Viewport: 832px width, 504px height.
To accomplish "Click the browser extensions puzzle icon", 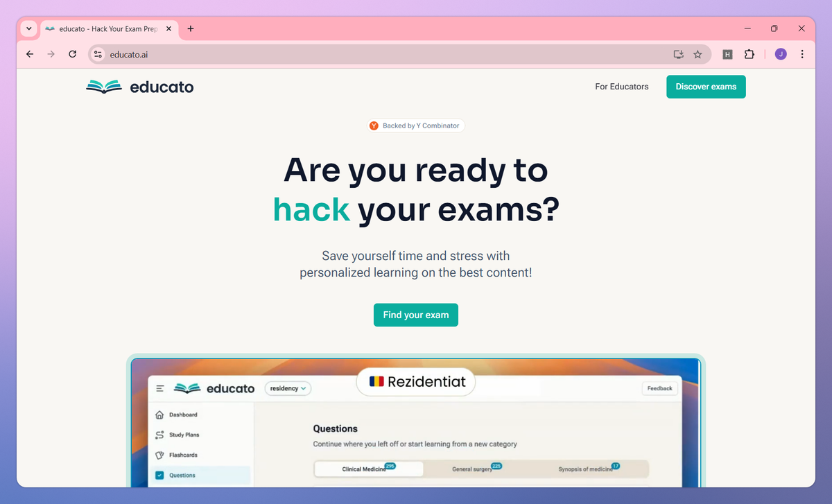I will (749, 54).
